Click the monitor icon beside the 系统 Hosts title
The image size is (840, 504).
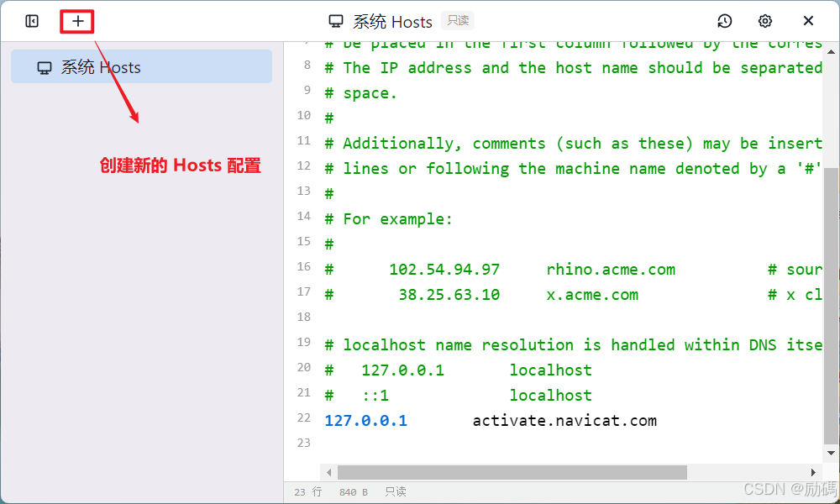336,20
